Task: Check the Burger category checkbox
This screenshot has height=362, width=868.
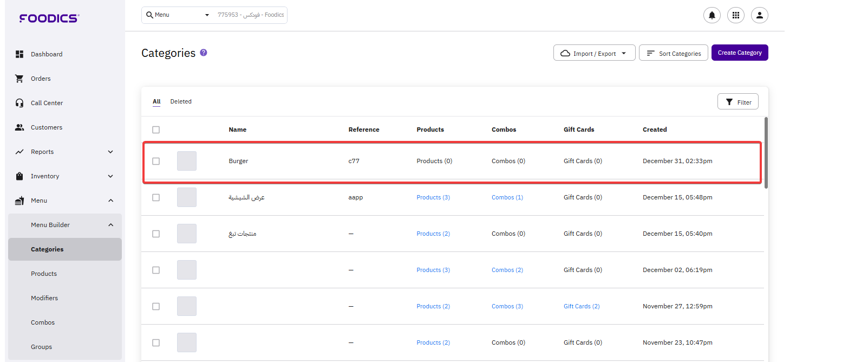Action: click(156, 161)
